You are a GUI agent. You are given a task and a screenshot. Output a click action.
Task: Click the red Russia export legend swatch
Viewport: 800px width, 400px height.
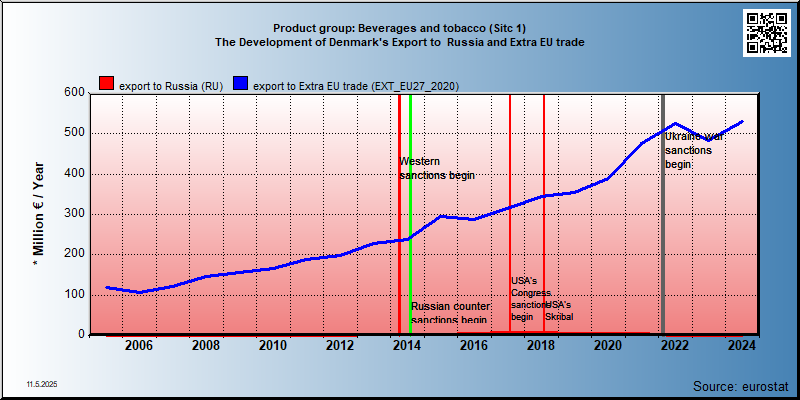[107, 84]
